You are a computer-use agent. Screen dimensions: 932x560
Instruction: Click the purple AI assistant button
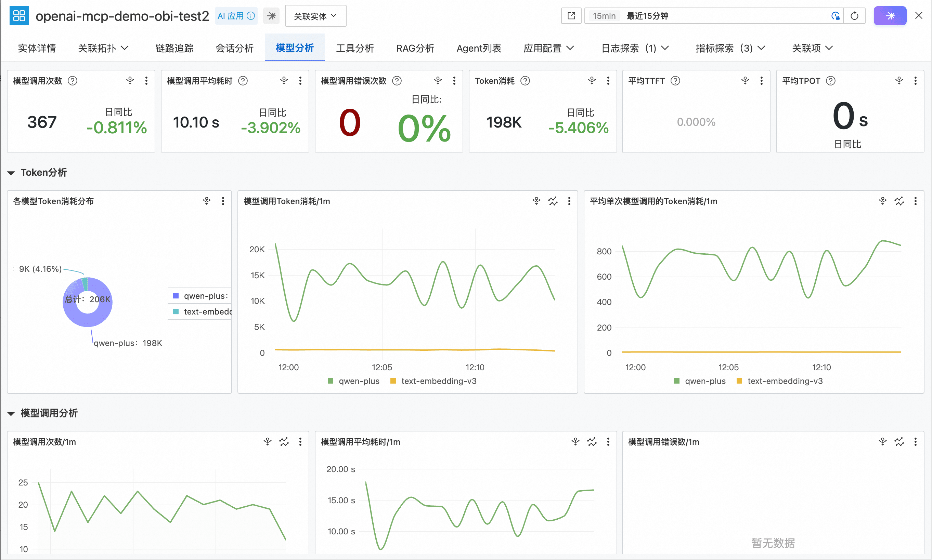pyautogui.click(x=890, y=16)
